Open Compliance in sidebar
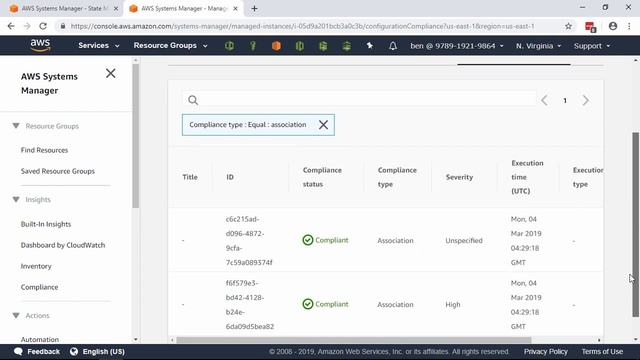Viewport: 640px width, 360px height. (39, 287)
